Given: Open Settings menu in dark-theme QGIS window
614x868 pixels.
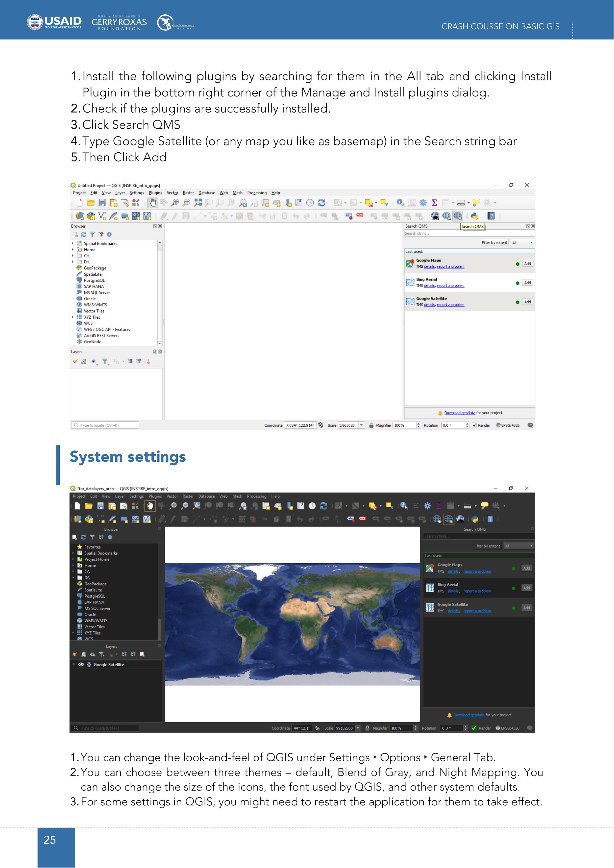Looking at the screenshot, I should [x=136, y=496].
